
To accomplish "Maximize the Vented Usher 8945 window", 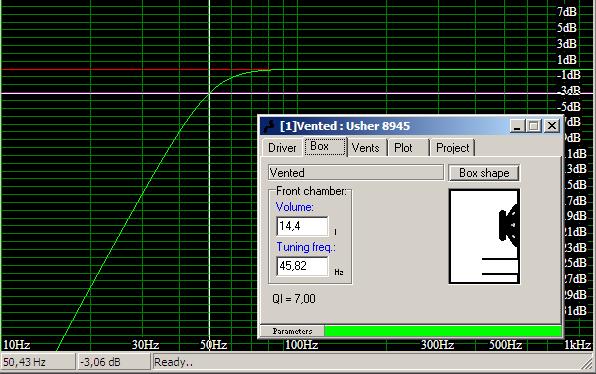I will click(x=533, y=126).
